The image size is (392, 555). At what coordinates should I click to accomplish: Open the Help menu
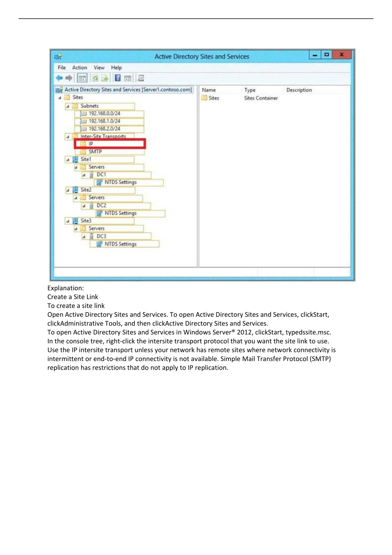(116, 68)
